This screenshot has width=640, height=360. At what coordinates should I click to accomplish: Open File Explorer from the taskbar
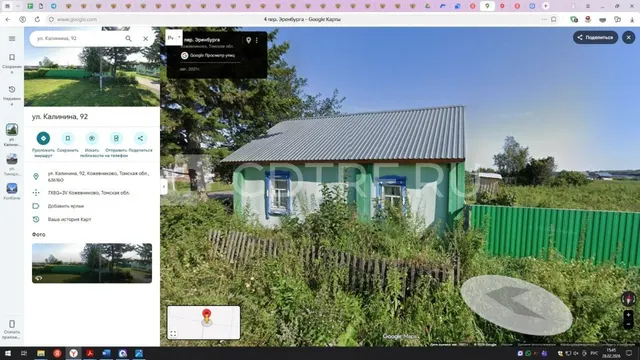click(41, 353)
